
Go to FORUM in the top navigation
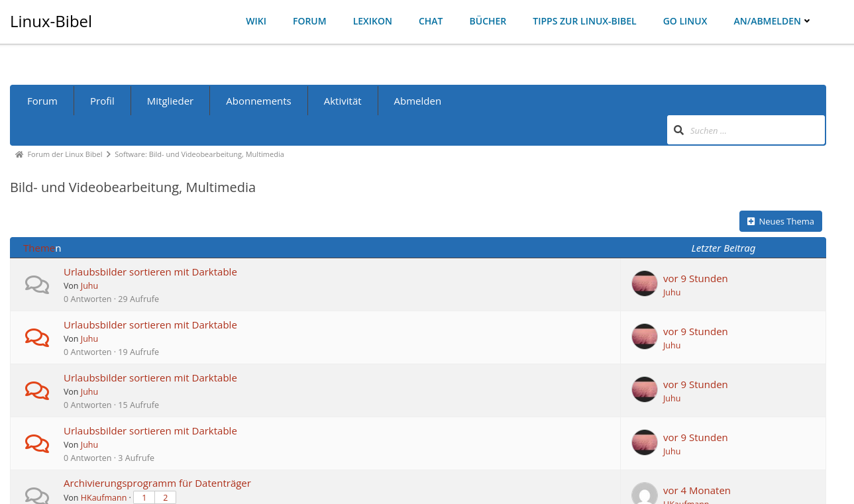pos(309,21)
